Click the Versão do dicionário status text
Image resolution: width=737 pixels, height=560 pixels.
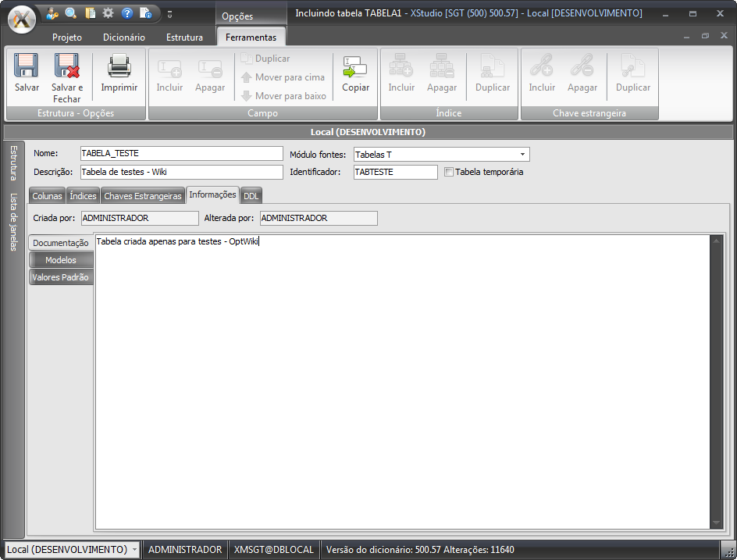click(x=420, y=549)
